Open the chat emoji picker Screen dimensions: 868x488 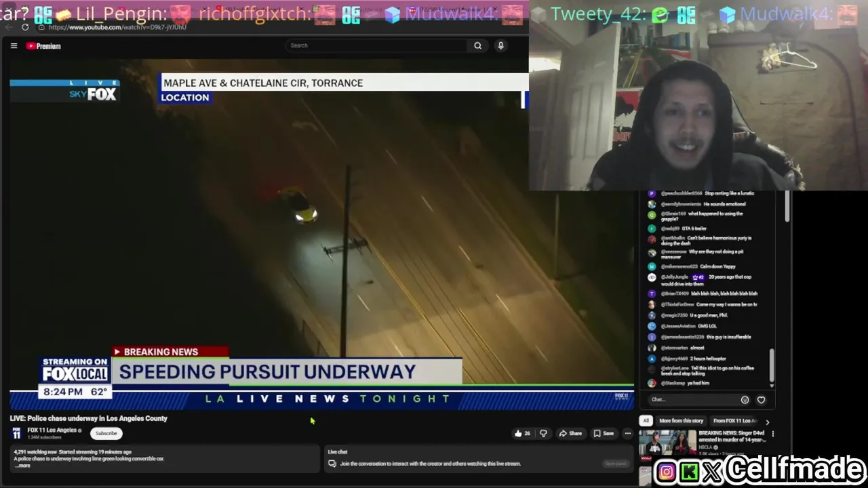coord(745,400)
